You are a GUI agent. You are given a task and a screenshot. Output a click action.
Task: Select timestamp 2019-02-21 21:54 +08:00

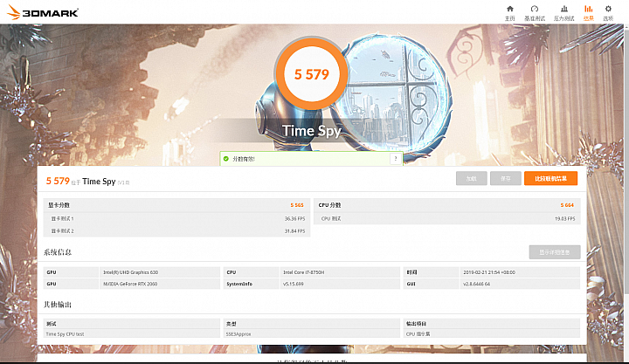[x=489, y=272]
